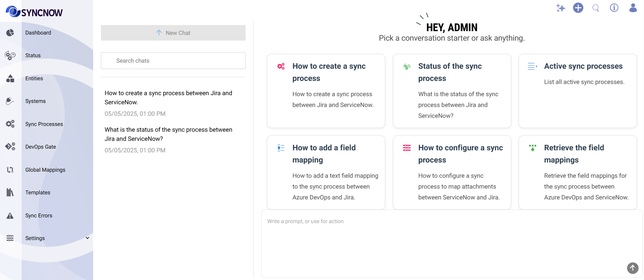
Task: Send the prompt with arrow button
Action: 633,268
